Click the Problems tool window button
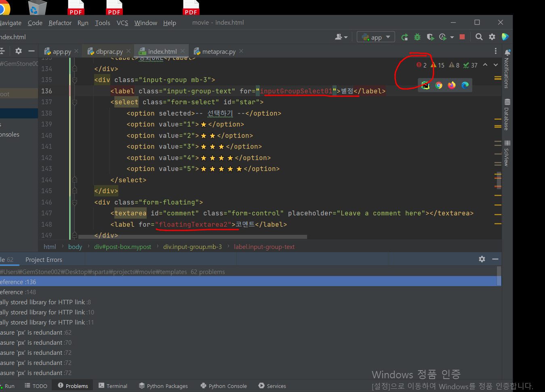 pos(73,386)
